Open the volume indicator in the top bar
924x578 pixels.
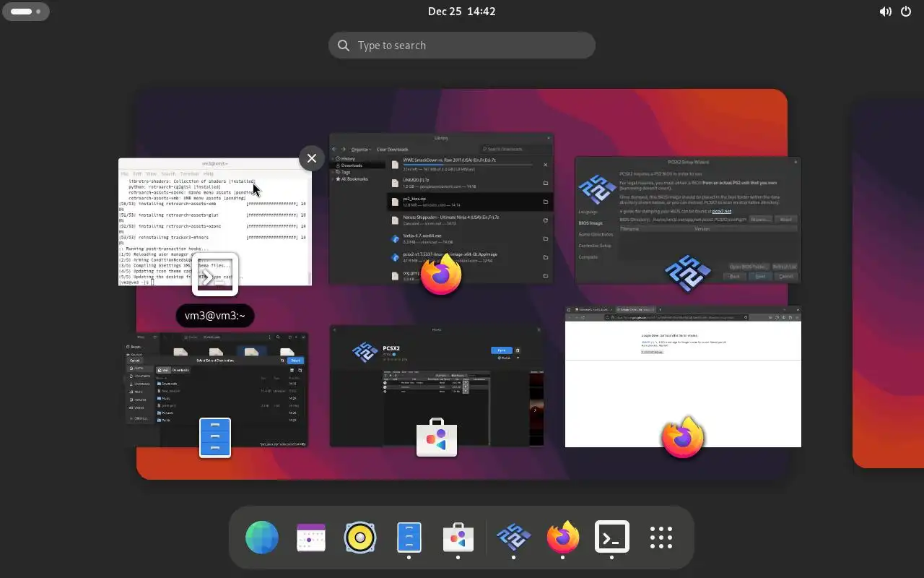tap(885, 12)
